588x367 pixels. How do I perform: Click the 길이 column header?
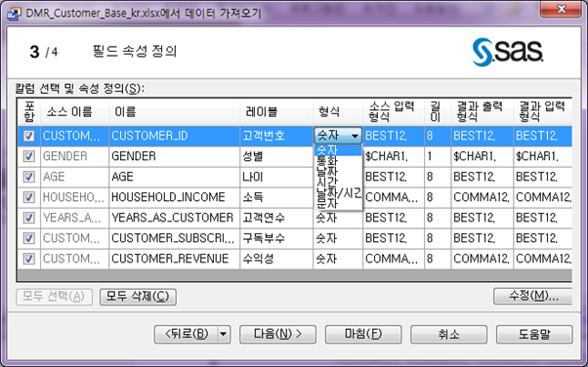click(x=438, y=111)
